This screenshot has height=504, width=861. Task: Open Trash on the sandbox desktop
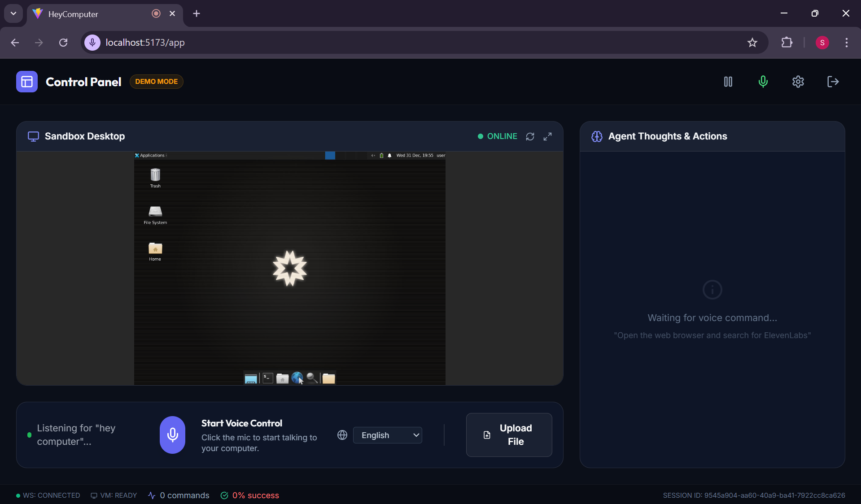(x=155, y=176)
